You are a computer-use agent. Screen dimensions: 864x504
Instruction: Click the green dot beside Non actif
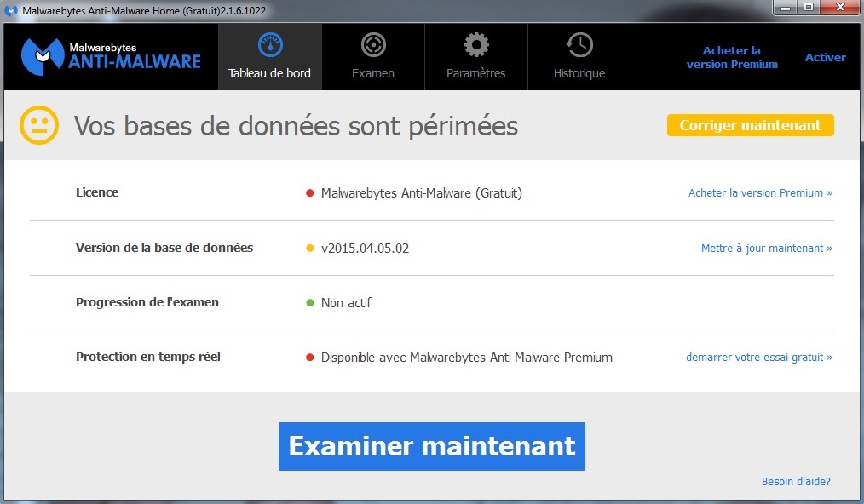pyautogui.click(x=309, y=302)
